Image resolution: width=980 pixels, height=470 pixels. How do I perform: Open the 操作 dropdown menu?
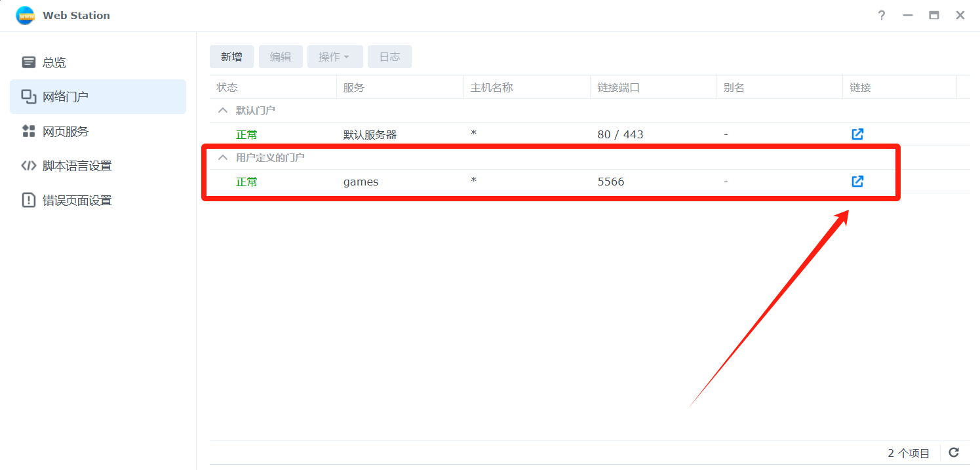pos(333,57)
